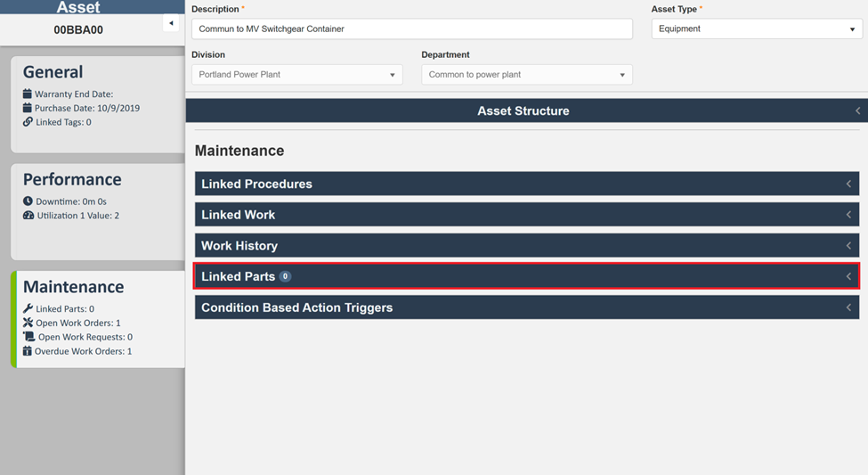The image size is (868, 475).
Task: Click into the Description text field
Action: click(x=411, y=29)
